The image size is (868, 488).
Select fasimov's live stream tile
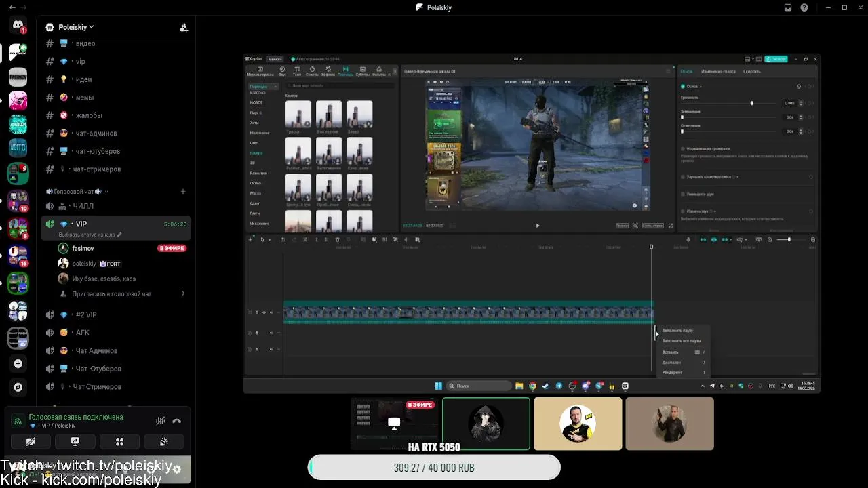(395, 424)
